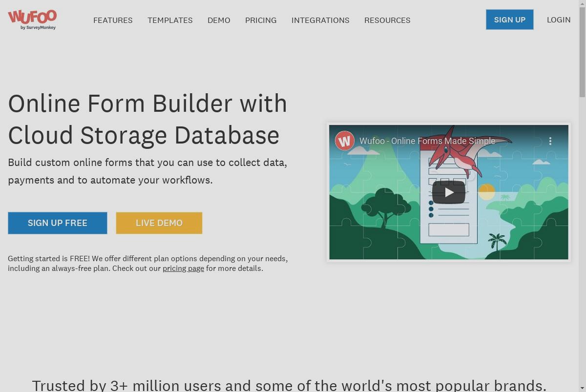The height and width of the screenshot is (392, 586).
Task: Open the video's three-dot options menu
Action: (550, 141)
